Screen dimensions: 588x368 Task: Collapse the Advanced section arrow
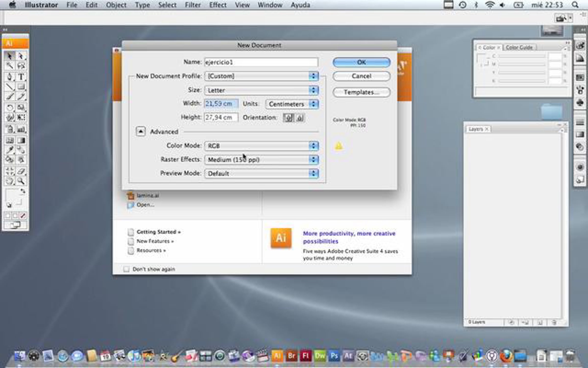141,131
